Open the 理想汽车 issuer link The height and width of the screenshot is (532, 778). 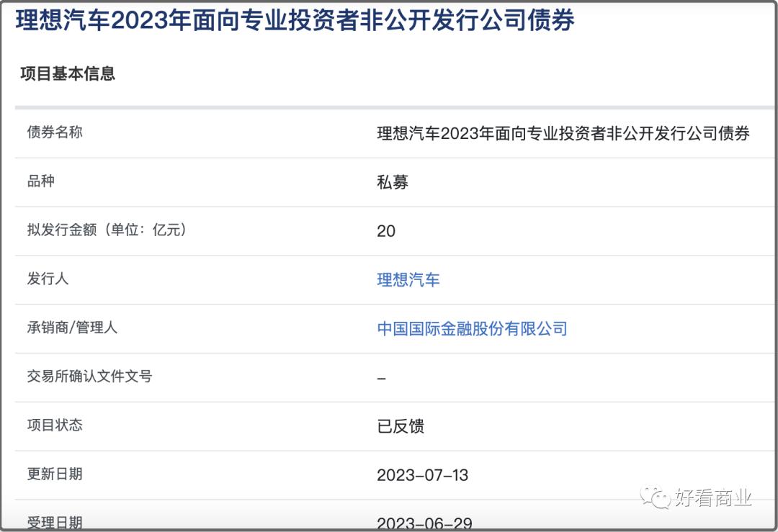408,279
